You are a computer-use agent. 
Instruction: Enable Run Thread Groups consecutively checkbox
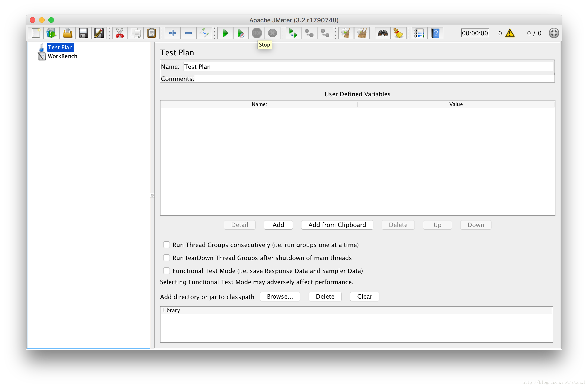(167, 245)
